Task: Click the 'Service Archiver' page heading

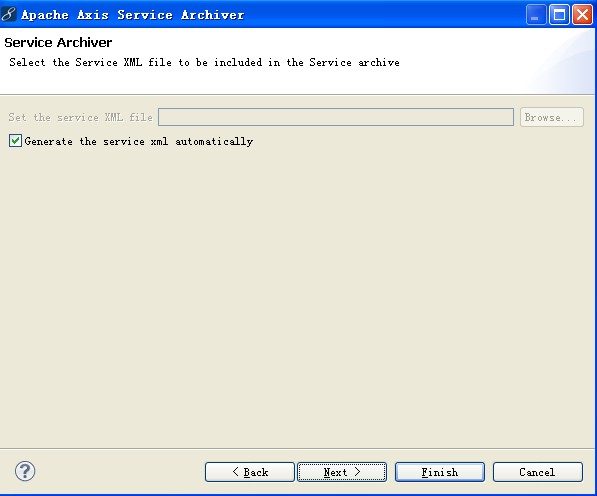Action: 58,42
